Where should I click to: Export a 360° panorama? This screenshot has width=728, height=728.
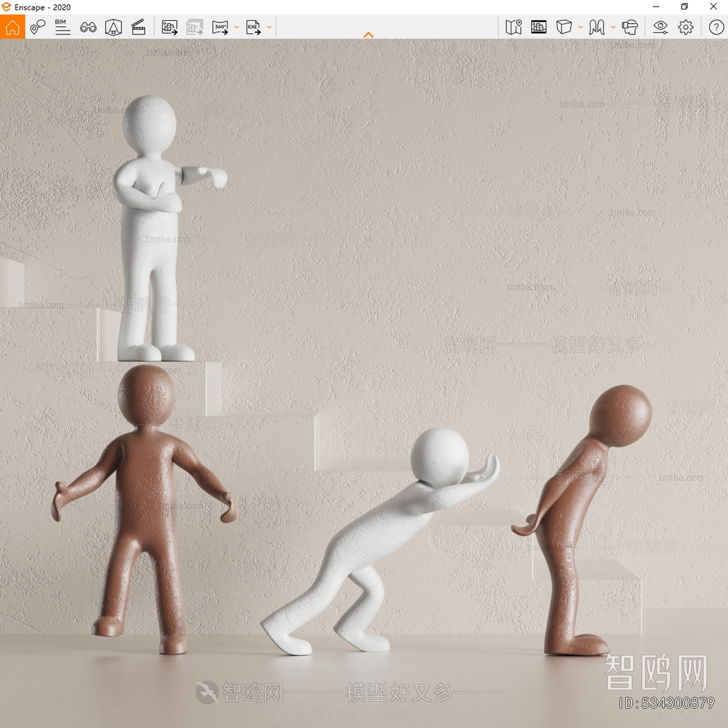(x=220, y=27)
